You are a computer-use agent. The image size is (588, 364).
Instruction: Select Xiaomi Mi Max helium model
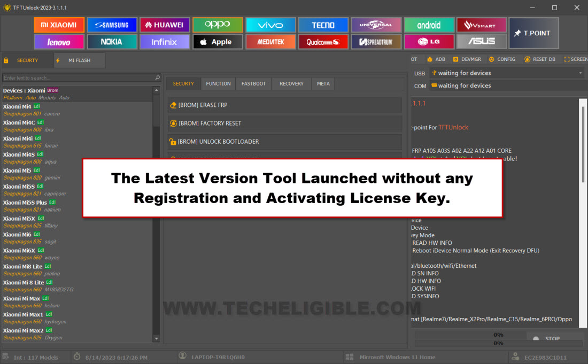[77, 302]
